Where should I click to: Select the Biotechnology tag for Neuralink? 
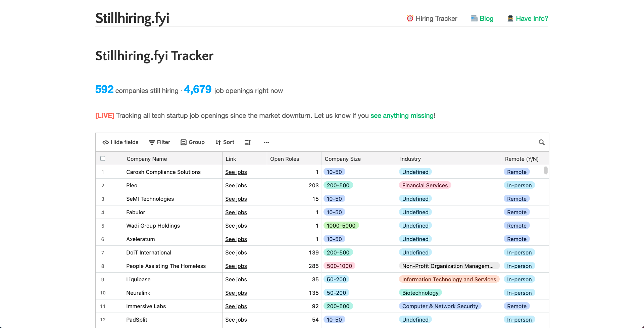pyautogui.click(x=420, y=293)
